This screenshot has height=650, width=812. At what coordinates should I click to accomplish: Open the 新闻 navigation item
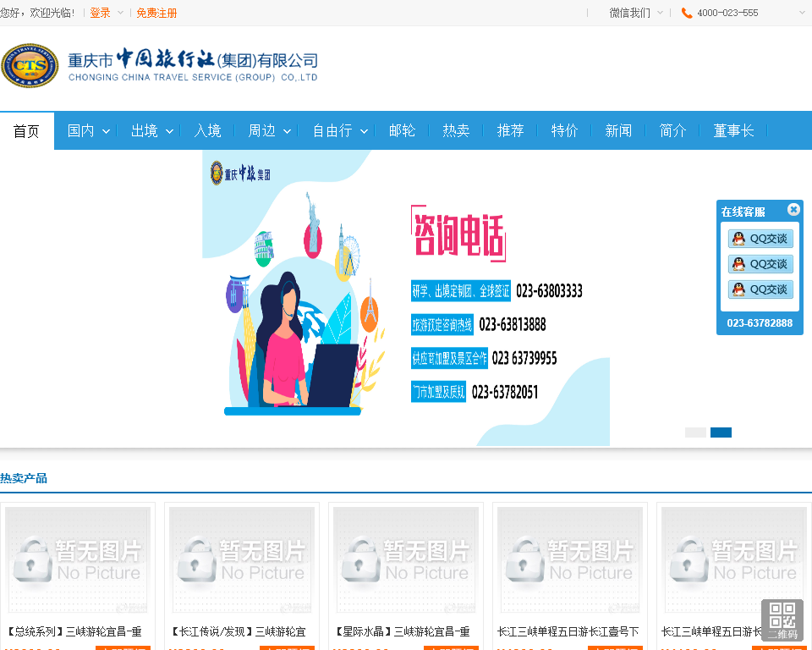click(619, 130)
